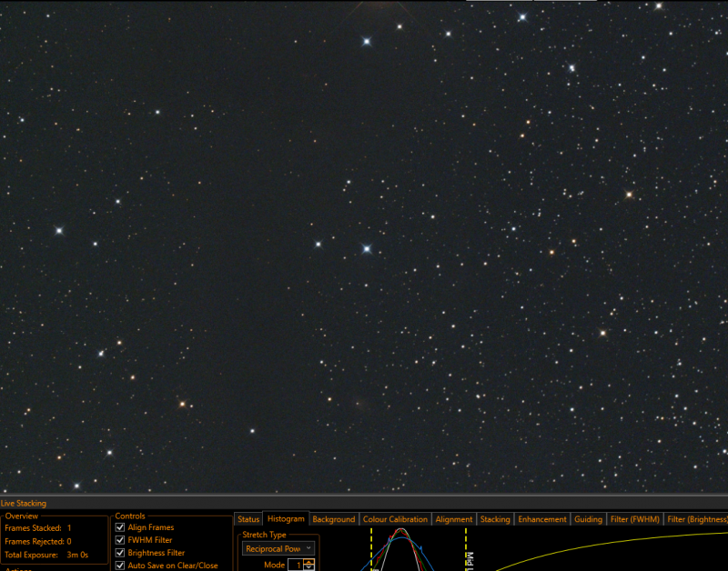Click the 'Frames Stacked: 1' text
Image resolution: width=728 pixels, height=571 pixels.
[38, 528]
